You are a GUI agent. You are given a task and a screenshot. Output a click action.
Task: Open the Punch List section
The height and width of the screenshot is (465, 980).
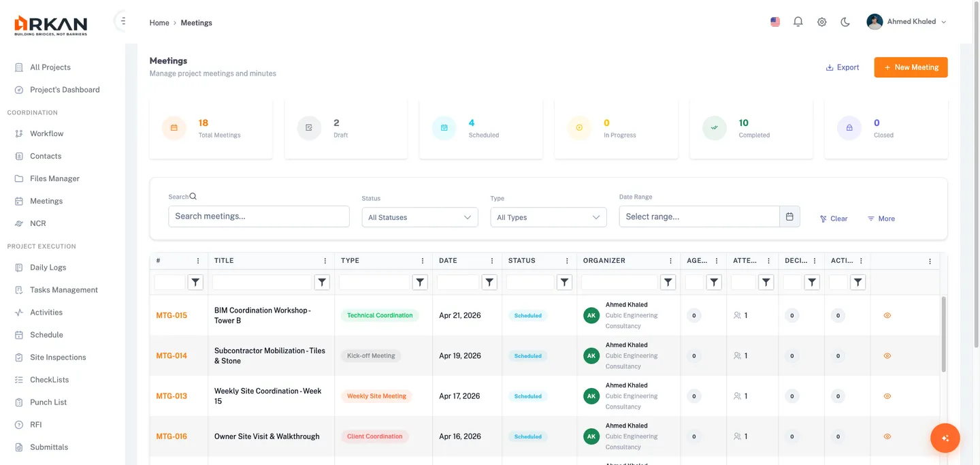48,402
